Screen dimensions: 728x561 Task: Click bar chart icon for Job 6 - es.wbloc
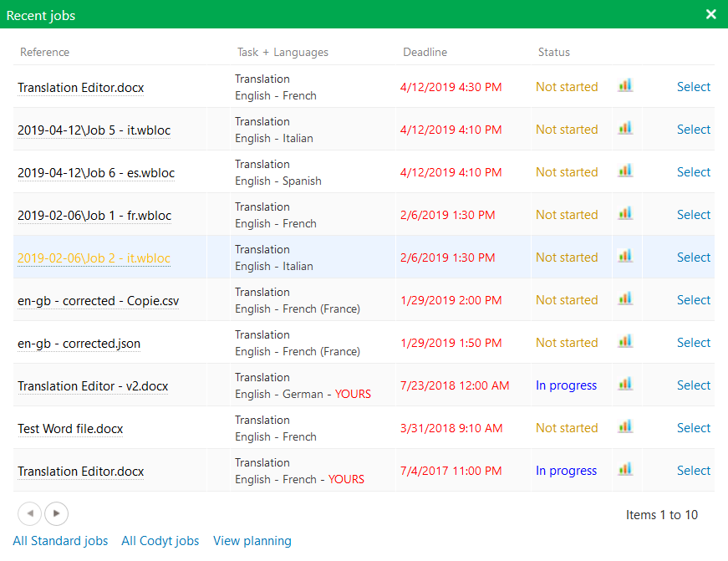click(624, 171)
